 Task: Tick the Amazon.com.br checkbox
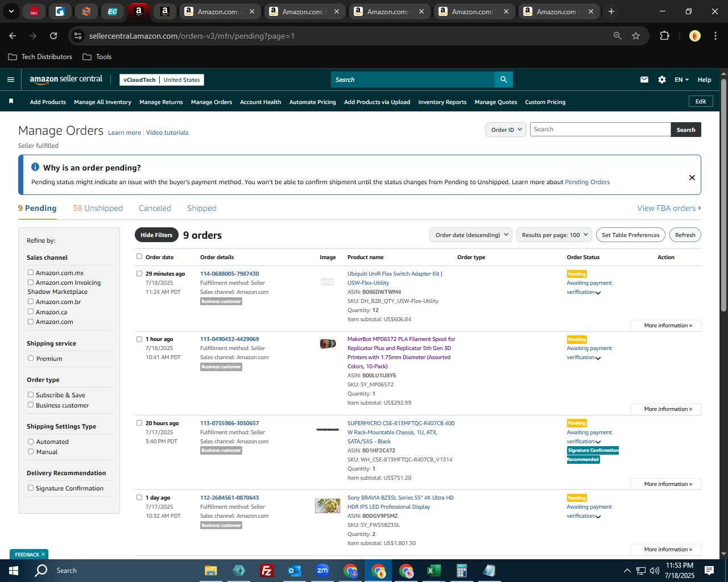click(31, 301)
